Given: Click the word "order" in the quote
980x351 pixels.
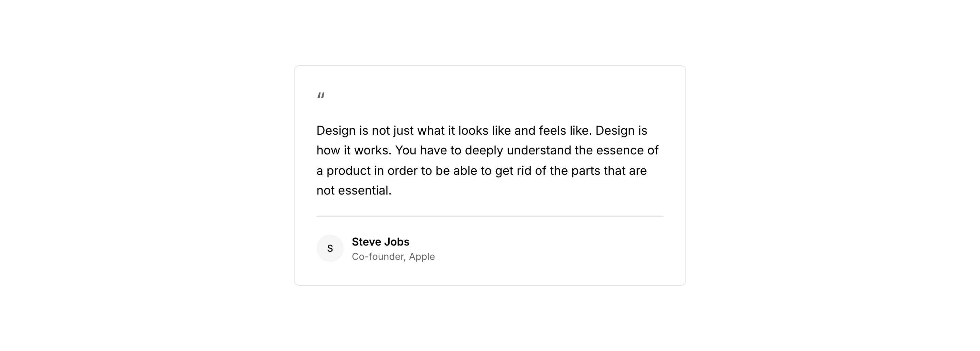Looking at the screenshot, I should pos(403,171).
